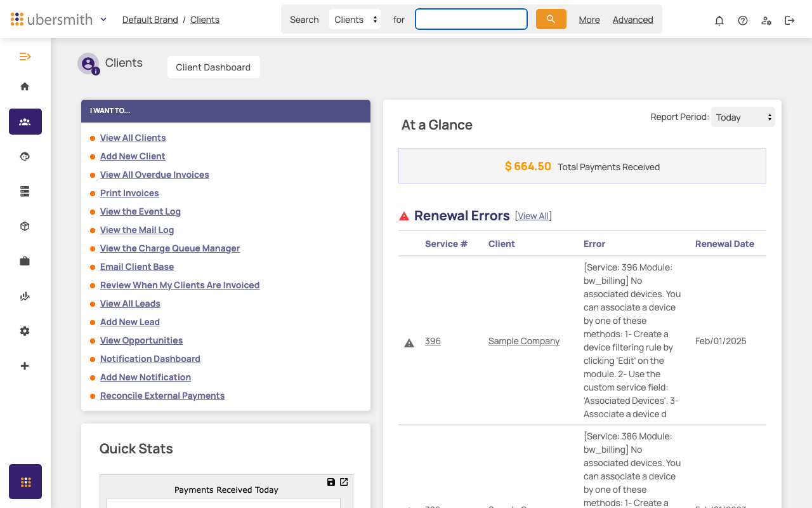Click the Error column header

pyautogui.click(x=594, y=244)
